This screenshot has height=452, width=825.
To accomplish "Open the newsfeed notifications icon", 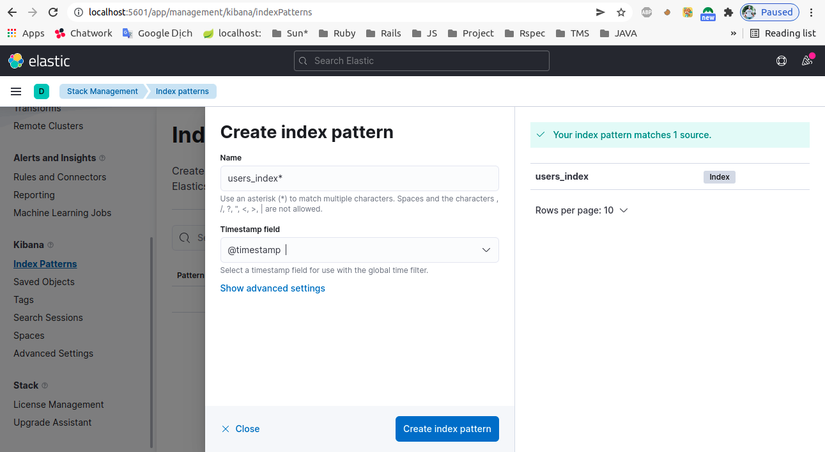I will click(x=808, y=61).
